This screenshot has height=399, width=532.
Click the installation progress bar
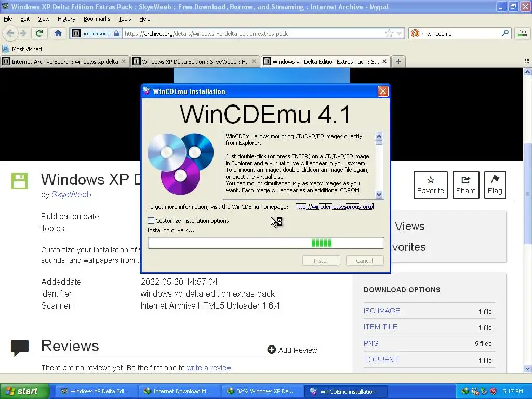[266, 243]
